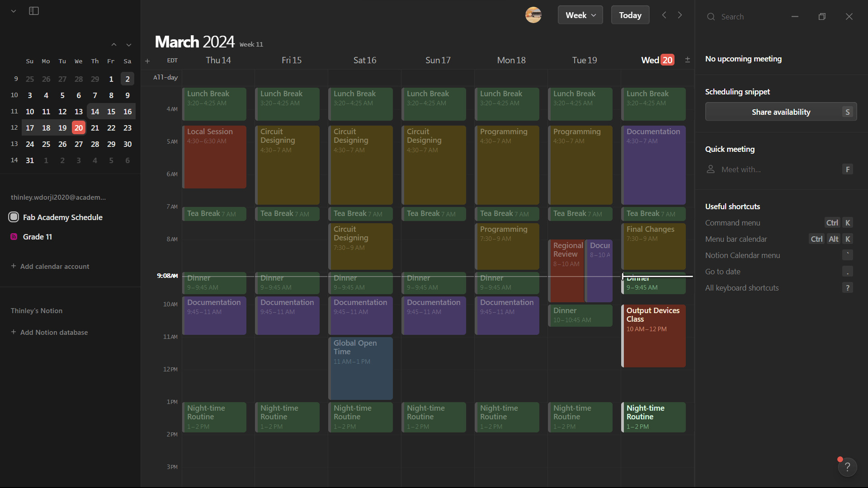
Task: Go to previous week arrow
Action: [664, 15]
